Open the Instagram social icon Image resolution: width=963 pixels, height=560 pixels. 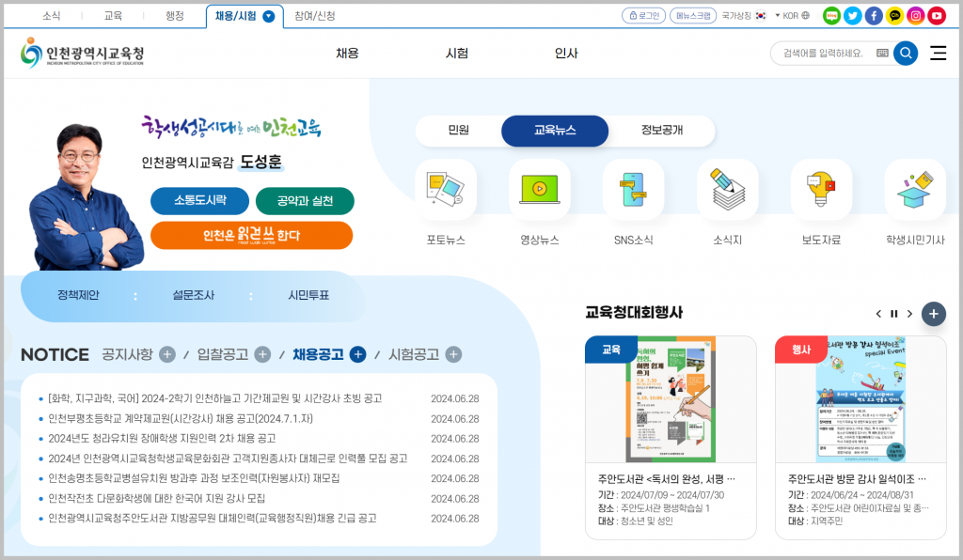tap(915, 16)
